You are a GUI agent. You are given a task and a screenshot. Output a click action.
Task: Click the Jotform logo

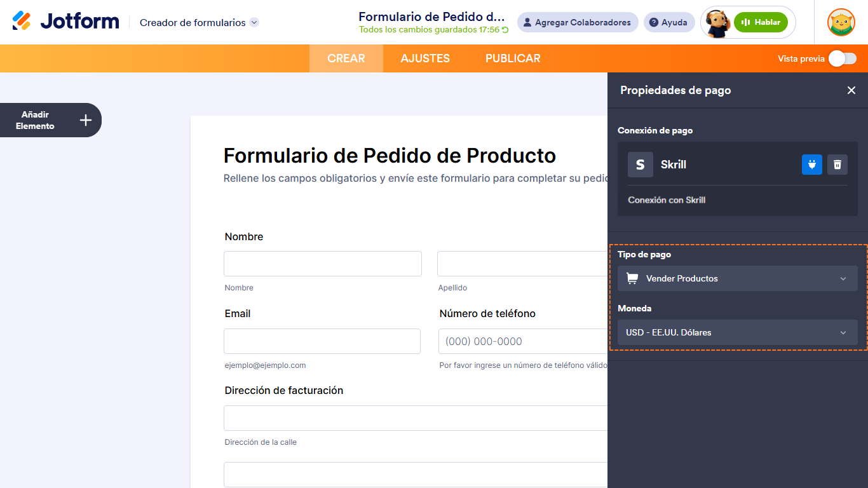click(x=65, y=21)
